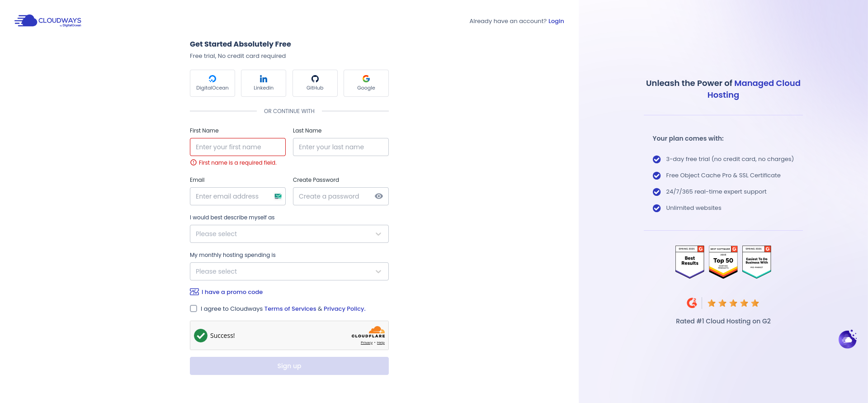Click 'I have a promo code' link
Screen dimensions: 868x403
point(232,292)
